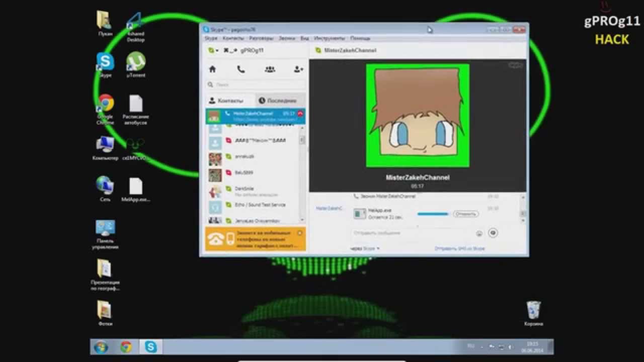Click the large MisterZakehChannel call avatar
Viewport: 644px width, 362px height.
pos(418,116)
